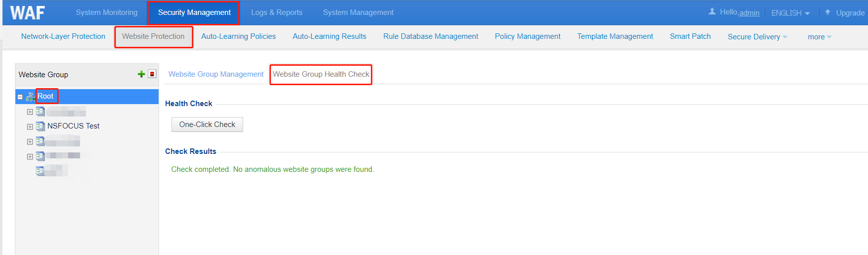Collapse the Root tree node
The height and width of the screenshot is (255, 868).
click(20, 97)
